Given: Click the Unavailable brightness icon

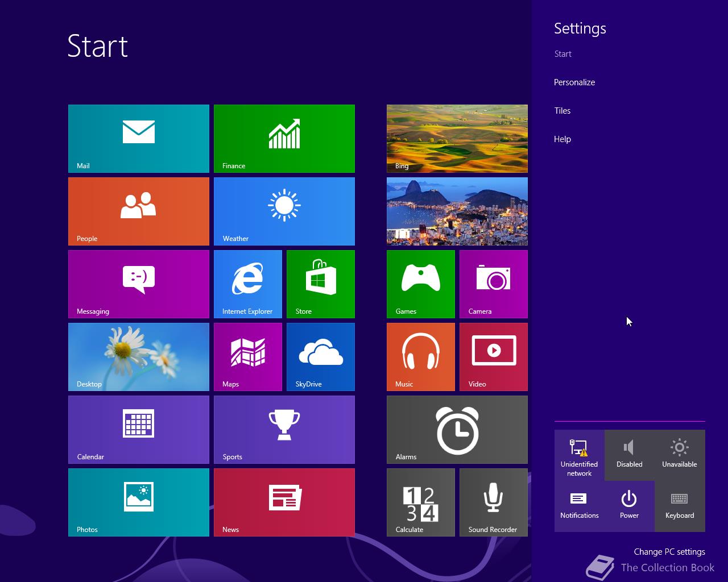Looking at the screenshot, I should click(x=680, y=455).
